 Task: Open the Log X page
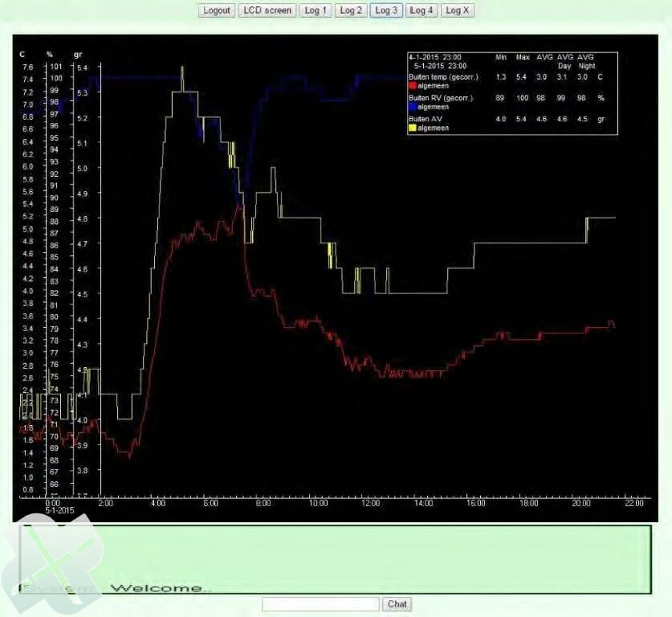coord(458,10)
